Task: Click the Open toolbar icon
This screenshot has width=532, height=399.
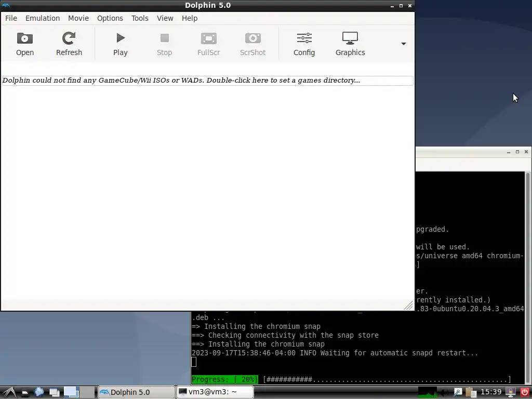Action: pyautogui.click(x=25, y=44)
